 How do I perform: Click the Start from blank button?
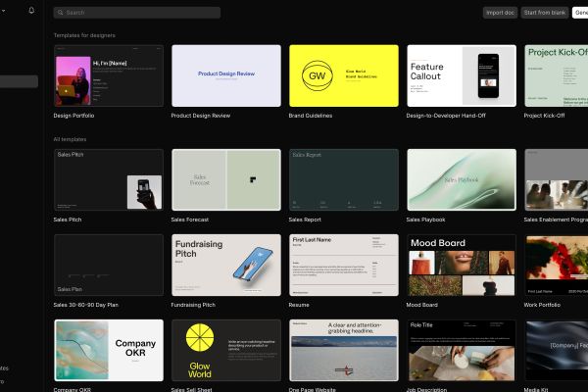[545, 13]
